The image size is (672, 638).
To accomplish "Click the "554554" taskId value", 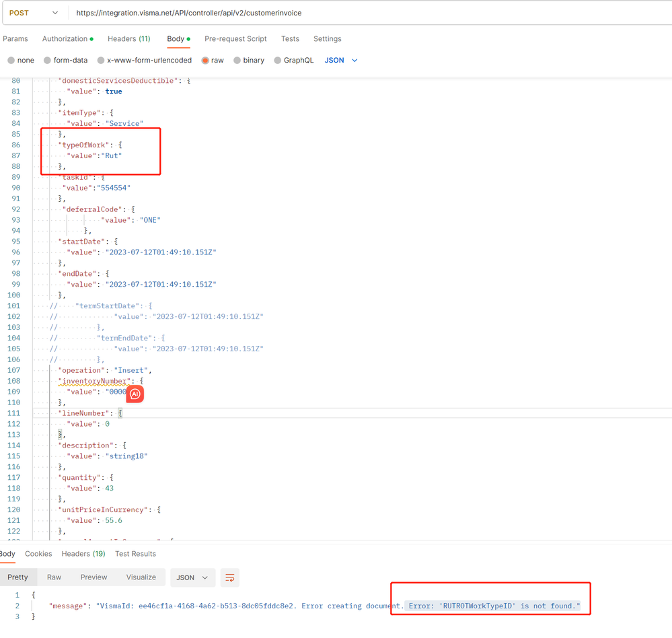I will pos(114,188).
